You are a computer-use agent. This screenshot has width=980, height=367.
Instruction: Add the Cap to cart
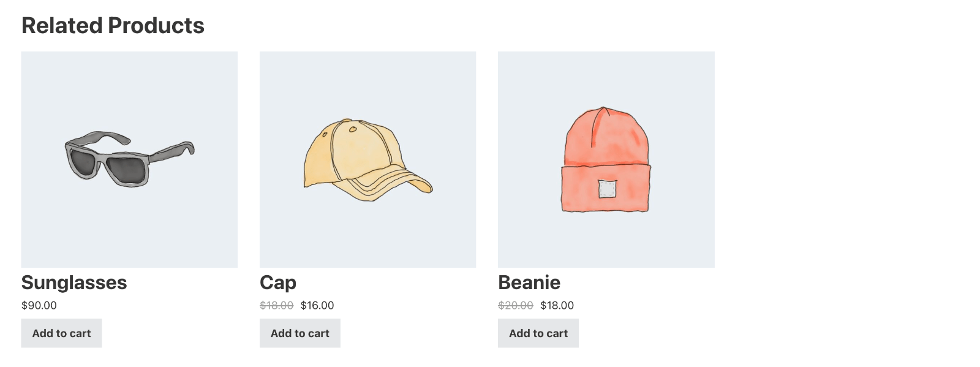click(300, 333)
